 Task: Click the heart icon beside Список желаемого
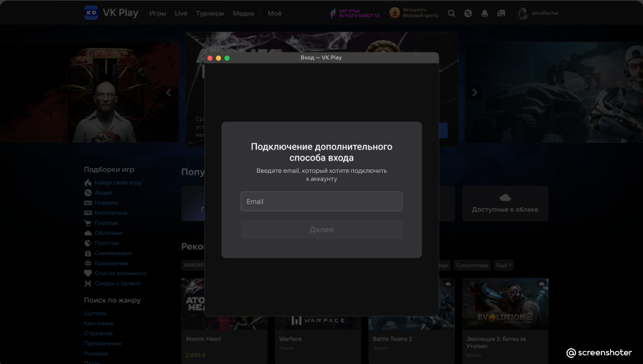tap(87, 273)
